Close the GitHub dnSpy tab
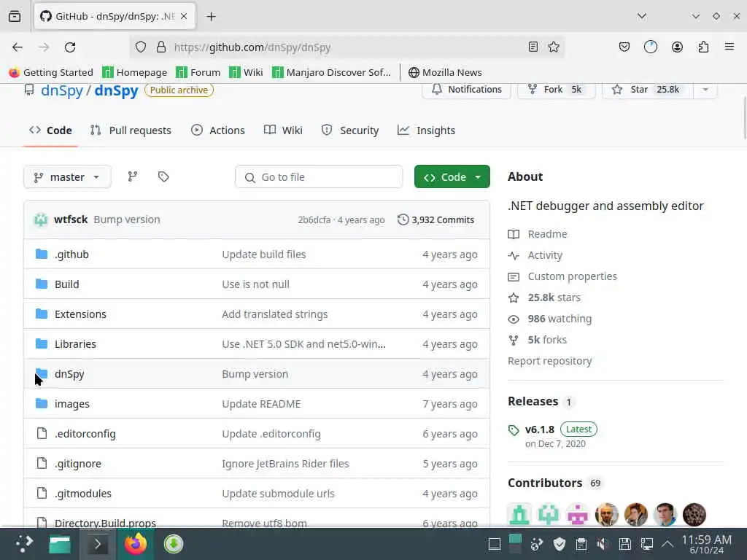The width and height of the screenshot is (747, 560). (x=184, y=17)
